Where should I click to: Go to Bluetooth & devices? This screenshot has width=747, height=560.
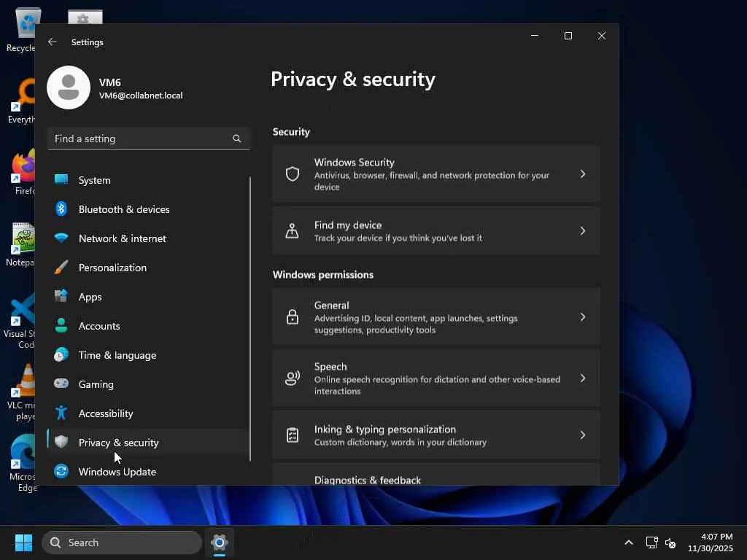click(x=147, y=209)
